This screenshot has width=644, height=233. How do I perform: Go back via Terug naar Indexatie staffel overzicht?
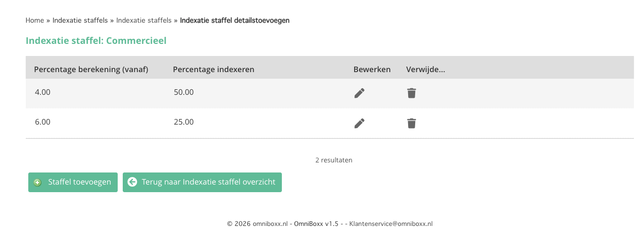202,182
